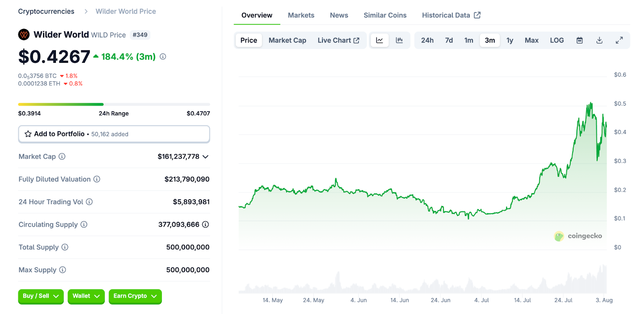Expand the Market Cap value chevron
The image size is (644, 314).
206,157
